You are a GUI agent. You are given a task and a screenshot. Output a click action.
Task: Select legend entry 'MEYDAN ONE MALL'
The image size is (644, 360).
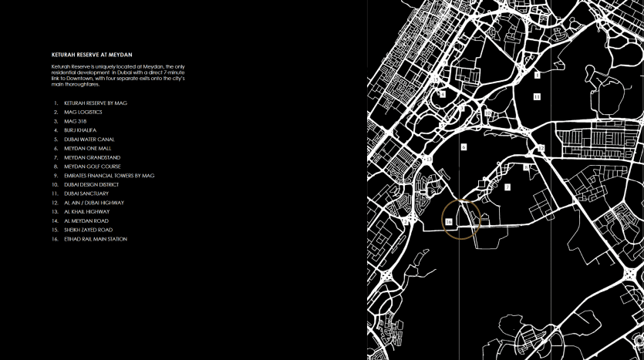(87, 148)
